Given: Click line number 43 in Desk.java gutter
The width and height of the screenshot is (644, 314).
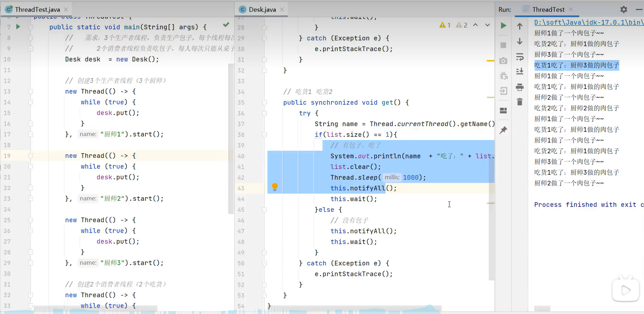Looking at the screenshot, I should 241,188.
